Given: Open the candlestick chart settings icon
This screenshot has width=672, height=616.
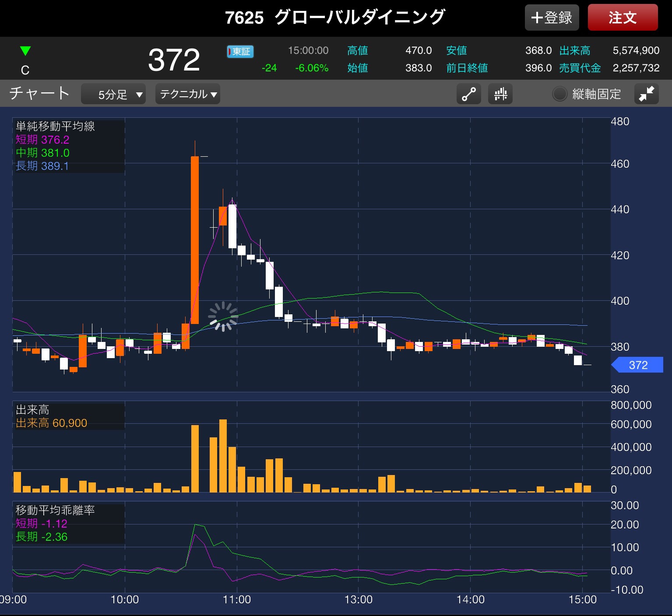Looking at the screenshot, I should click(500, 94).
